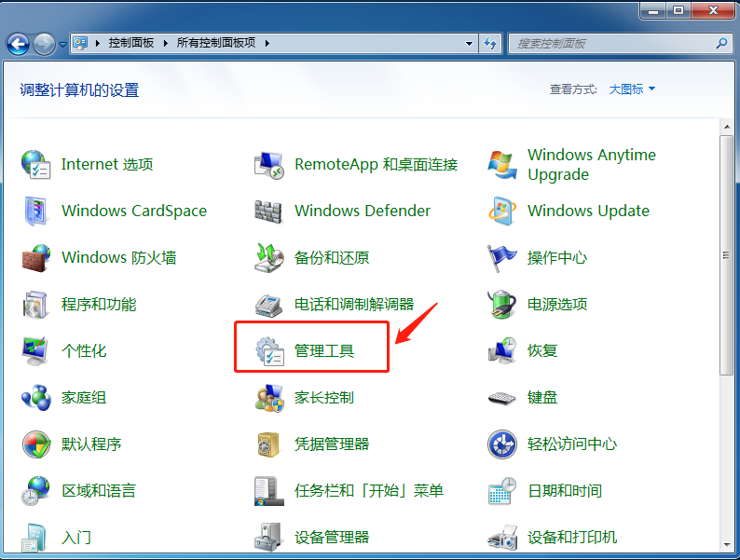Click the Windows 防火墙 firewall icon

(x=35, y=258)
